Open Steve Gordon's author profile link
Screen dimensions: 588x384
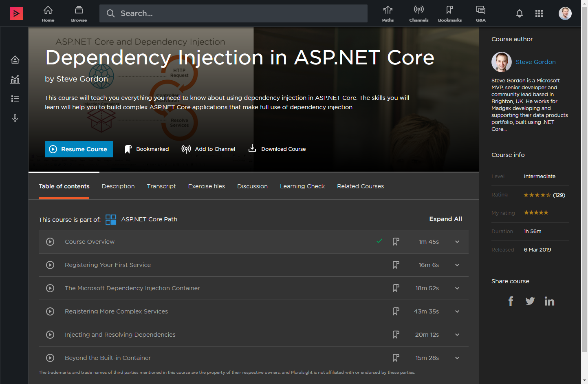(x=535, y=62)
